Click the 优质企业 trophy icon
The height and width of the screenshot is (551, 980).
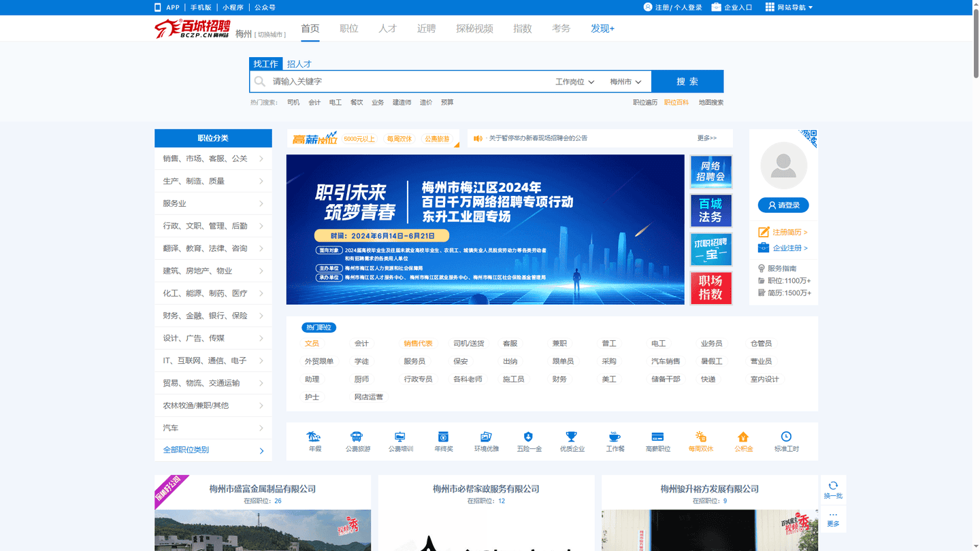tap(572, 437)
